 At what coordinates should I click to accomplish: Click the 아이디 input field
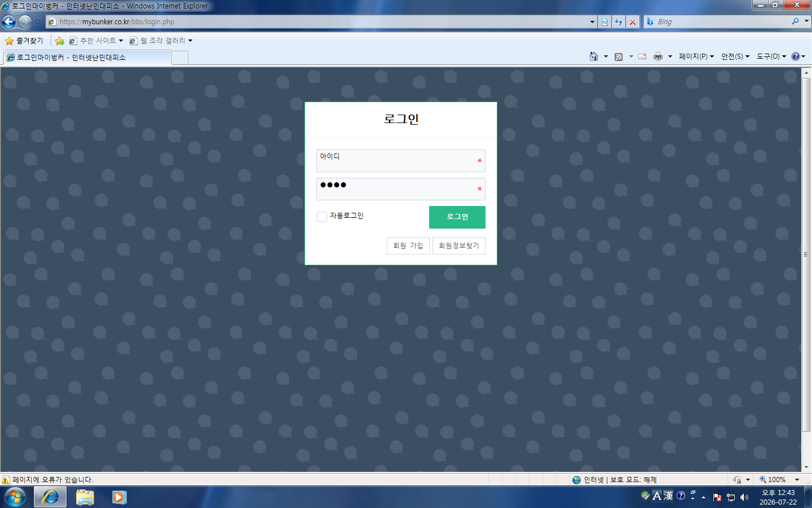pos(401,161)
